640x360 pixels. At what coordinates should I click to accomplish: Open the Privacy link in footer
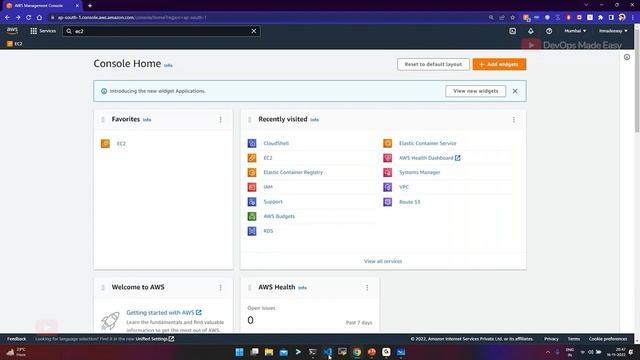tap(551, 339)
